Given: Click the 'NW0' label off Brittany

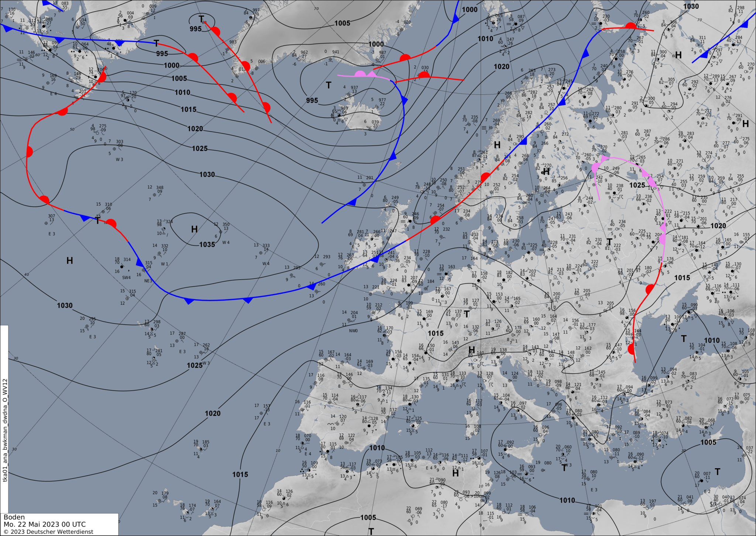Looking at the screenshot, I should coord(353,331).
